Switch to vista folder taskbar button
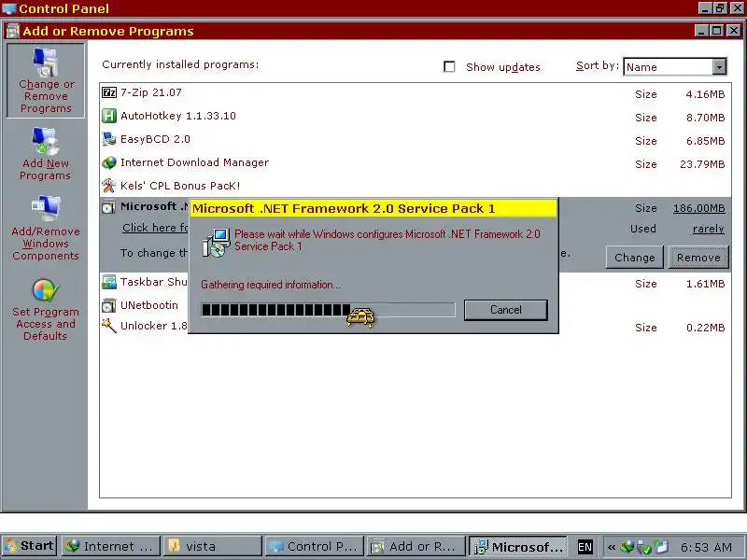The height and width of the screenshot is (560, 747). pyautogui.click(x=213, y=546)
